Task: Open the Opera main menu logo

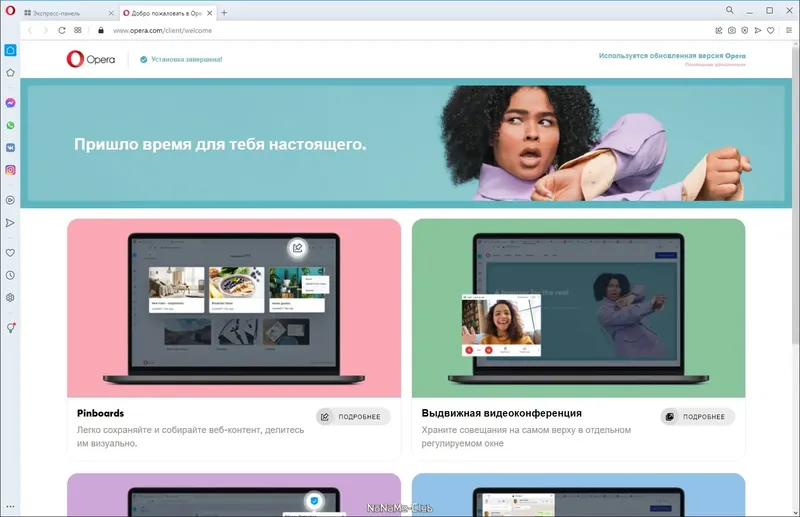Action: [10, 11]
